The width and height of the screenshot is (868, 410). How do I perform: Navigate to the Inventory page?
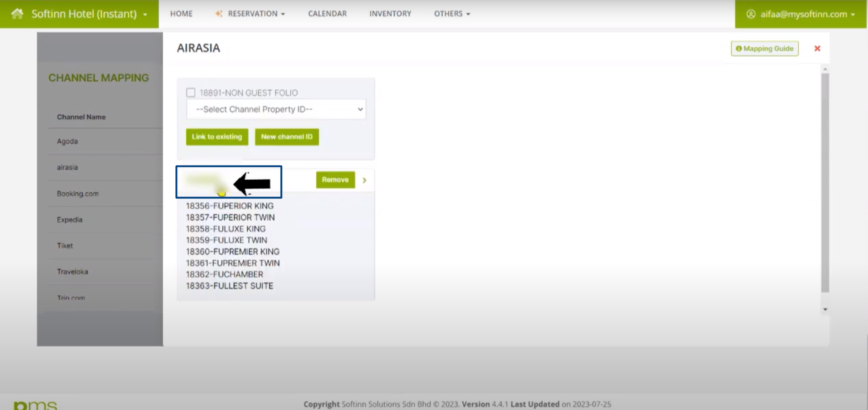coord(390,14)
